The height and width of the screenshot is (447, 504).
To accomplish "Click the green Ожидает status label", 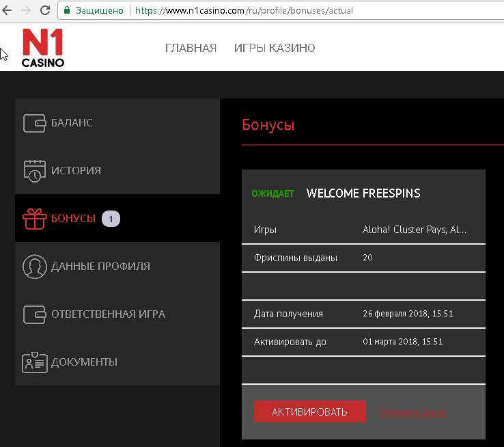I will pos(273,193).
